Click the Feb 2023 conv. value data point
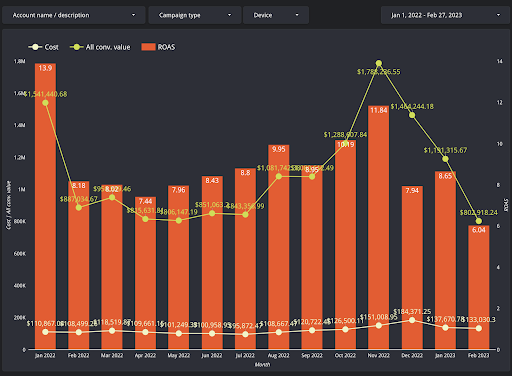512x376 pixels. point(479,221)
